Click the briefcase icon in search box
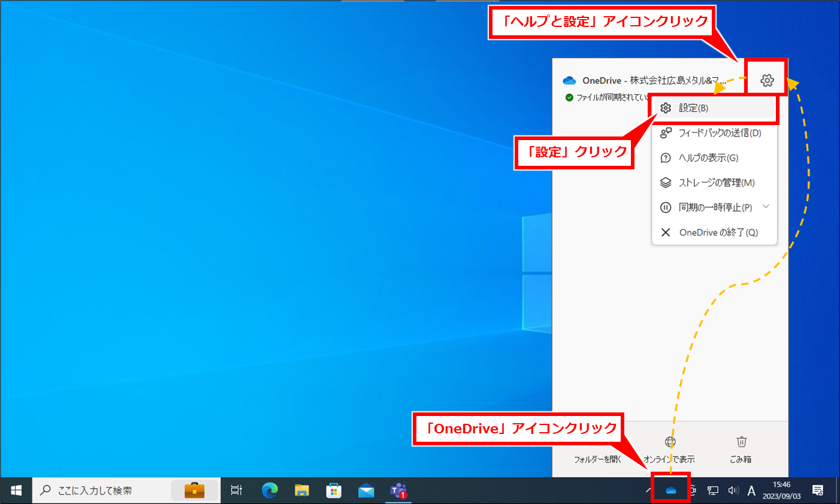 [194, 491]
